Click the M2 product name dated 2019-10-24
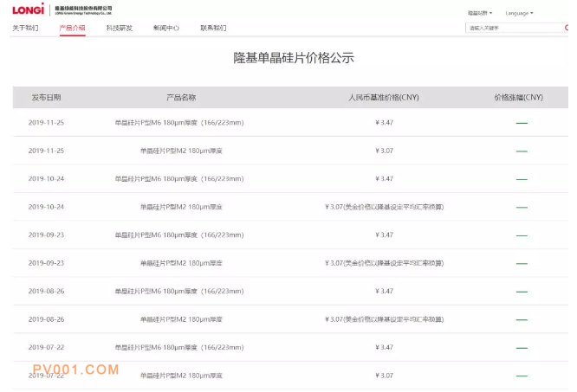The height and width of the screenshot is (392, 577). pos(181,207)
